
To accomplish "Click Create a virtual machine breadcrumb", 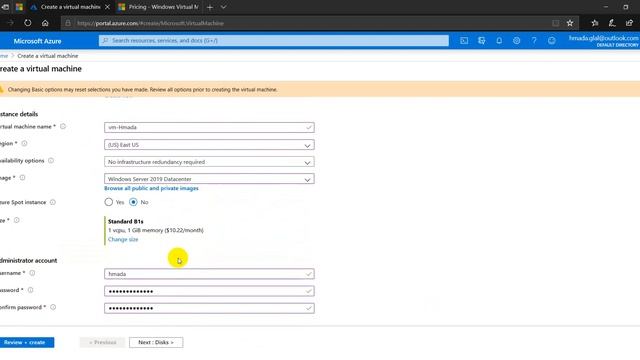I will 48,56.
